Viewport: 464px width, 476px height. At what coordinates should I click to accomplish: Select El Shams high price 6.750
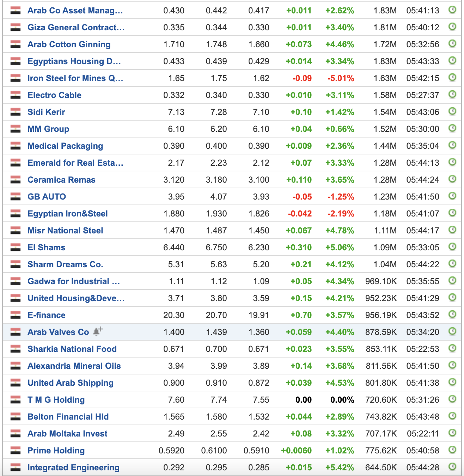click(x=216, y=248)
